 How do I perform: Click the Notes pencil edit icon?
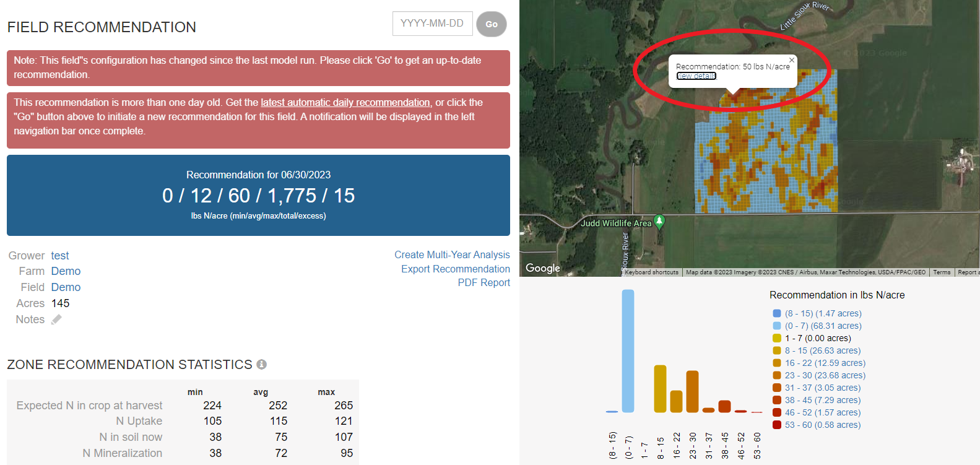pos(56,319)
